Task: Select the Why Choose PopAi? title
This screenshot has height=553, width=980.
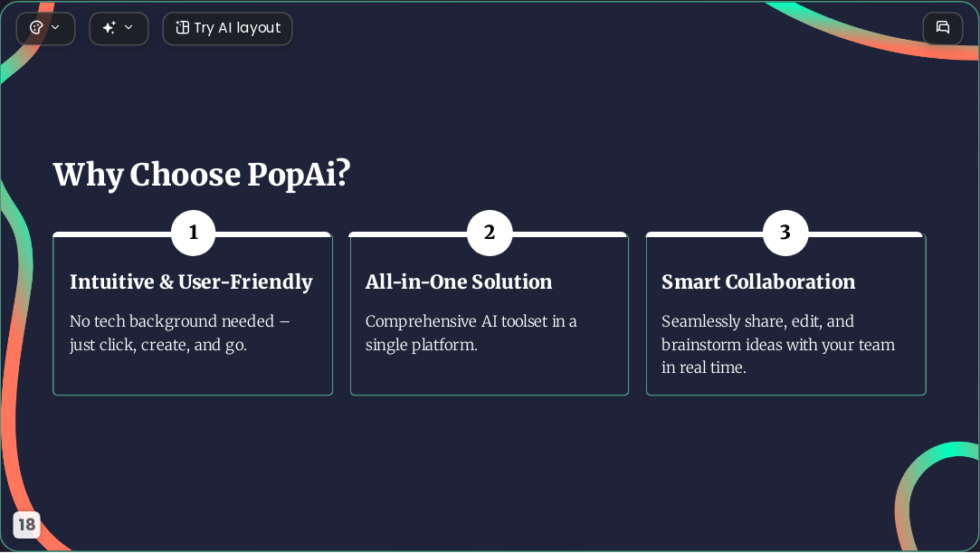Action: [x=202, y=175]
